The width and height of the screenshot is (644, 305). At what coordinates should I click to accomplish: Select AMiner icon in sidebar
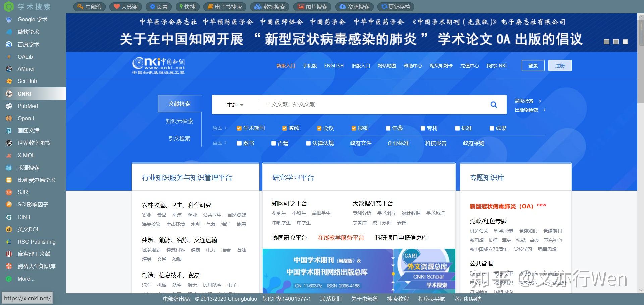coord(9,69)
